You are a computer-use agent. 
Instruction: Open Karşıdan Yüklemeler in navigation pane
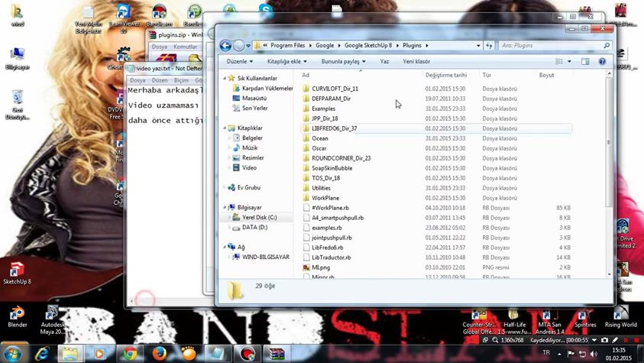pyautogui.click(x=267, y=89)
